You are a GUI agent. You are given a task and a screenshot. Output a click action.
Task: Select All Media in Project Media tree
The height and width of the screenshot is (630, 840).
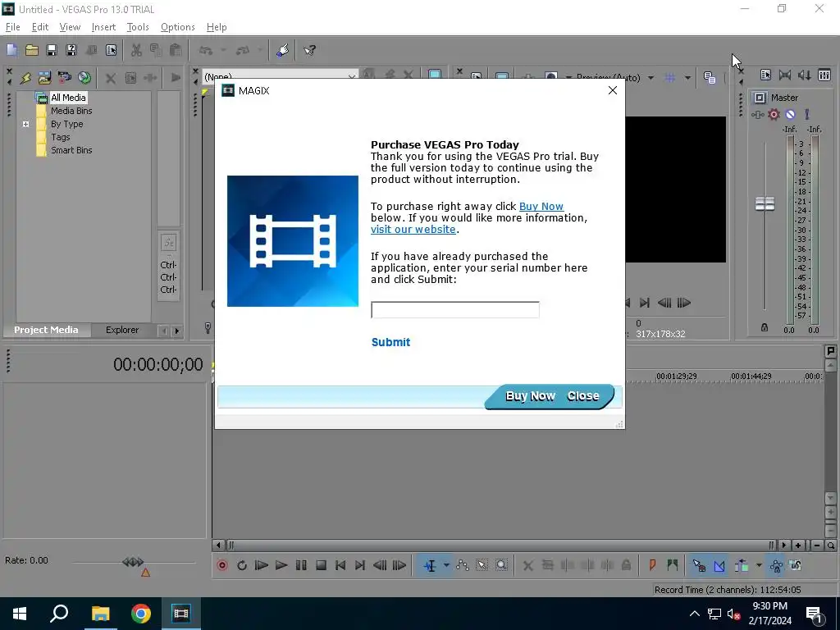click(68, 98)
